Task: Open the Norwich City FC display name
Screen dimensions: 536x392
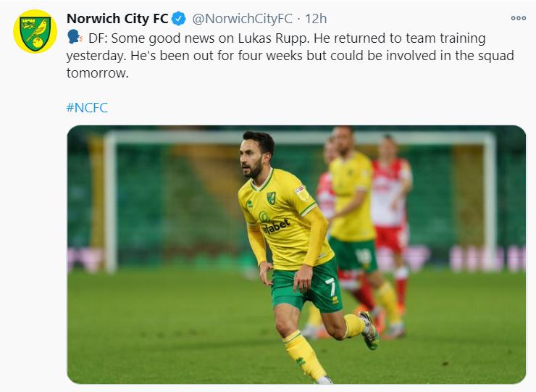Action: (x=117, y=18)
